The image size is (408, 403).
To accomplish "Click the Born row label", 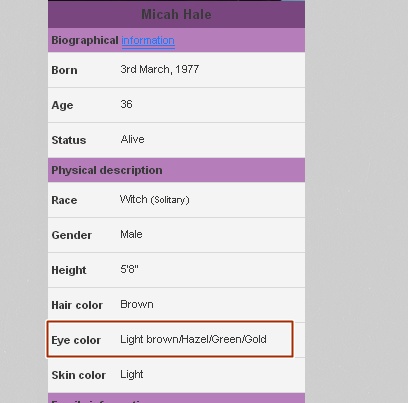I will click(64, 70).
